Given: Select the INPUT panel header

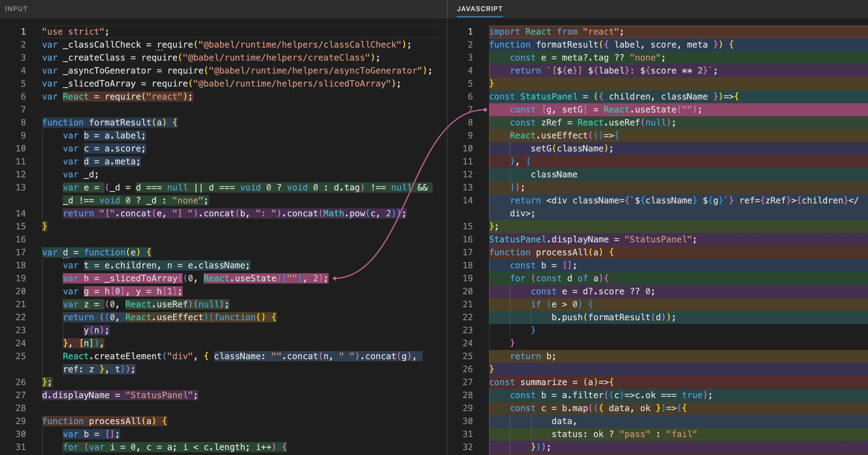Looking at the screenshot, I should tap(16, 9).
